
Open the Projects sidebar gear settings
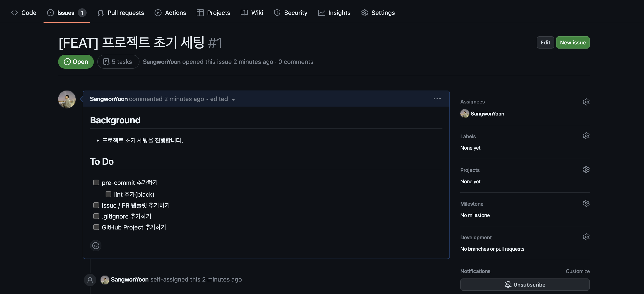(586, 169)
